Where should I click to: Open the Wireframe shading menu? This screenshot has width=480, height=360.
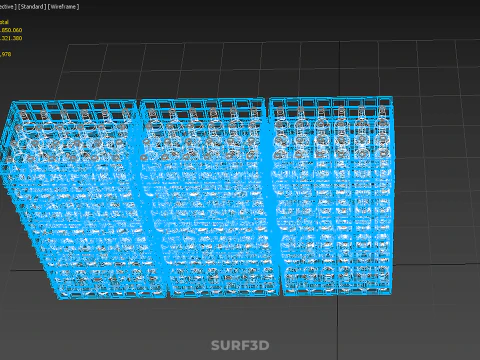pos(63,7)
